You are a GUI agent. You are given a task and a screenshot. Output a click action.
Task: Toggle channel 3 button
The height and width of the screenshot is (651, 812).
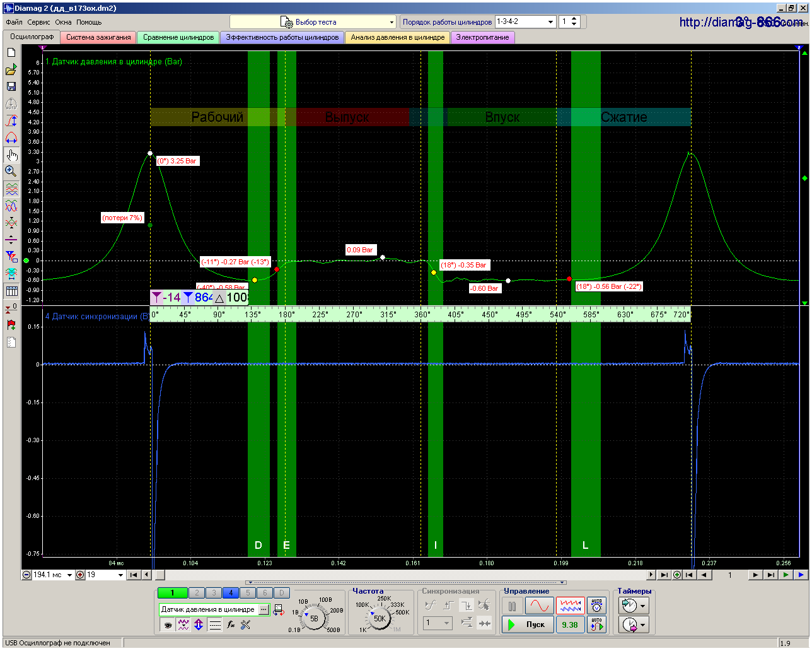coord(214,593)
